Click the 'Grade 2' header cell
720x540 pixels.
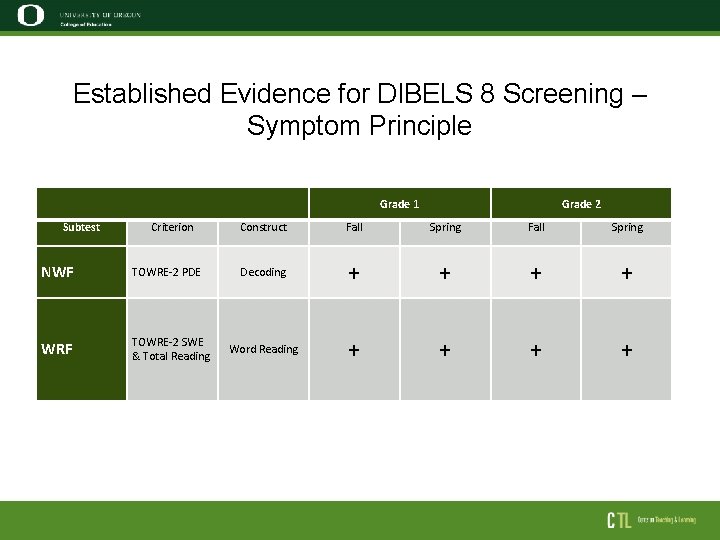pos(581,203)
